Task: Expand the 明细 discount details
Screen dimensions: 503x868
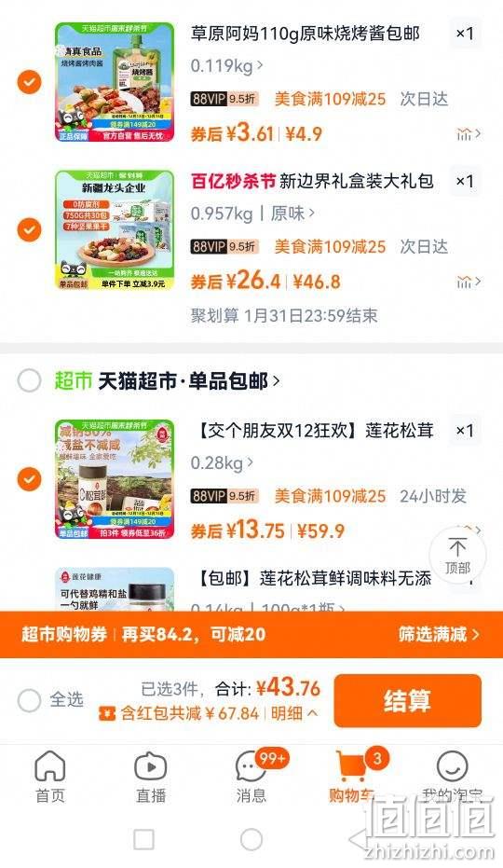Action: 293,713
